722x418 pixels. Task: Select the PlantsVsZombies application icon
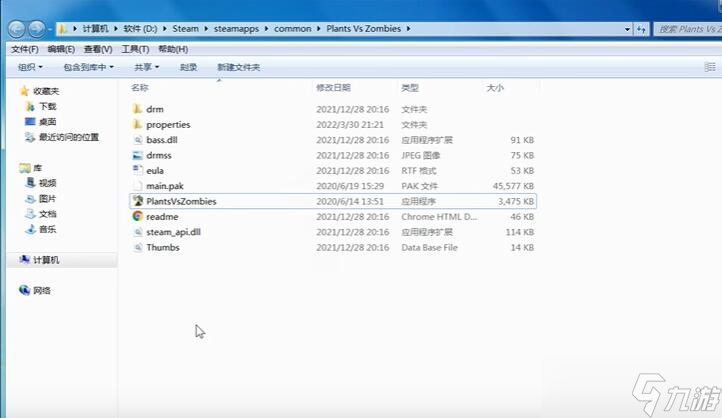coord(137,201)
